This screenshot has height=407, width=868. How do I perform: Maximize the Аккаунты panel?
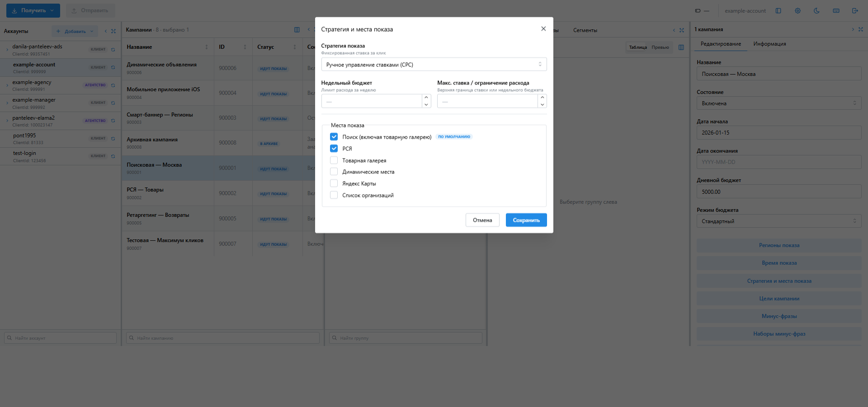pyautogui.click(x=113, y=31)
